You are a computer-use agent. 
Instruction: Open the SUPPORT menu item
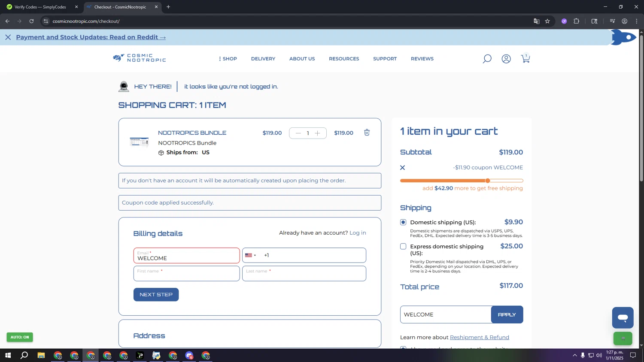click(385, 59)
